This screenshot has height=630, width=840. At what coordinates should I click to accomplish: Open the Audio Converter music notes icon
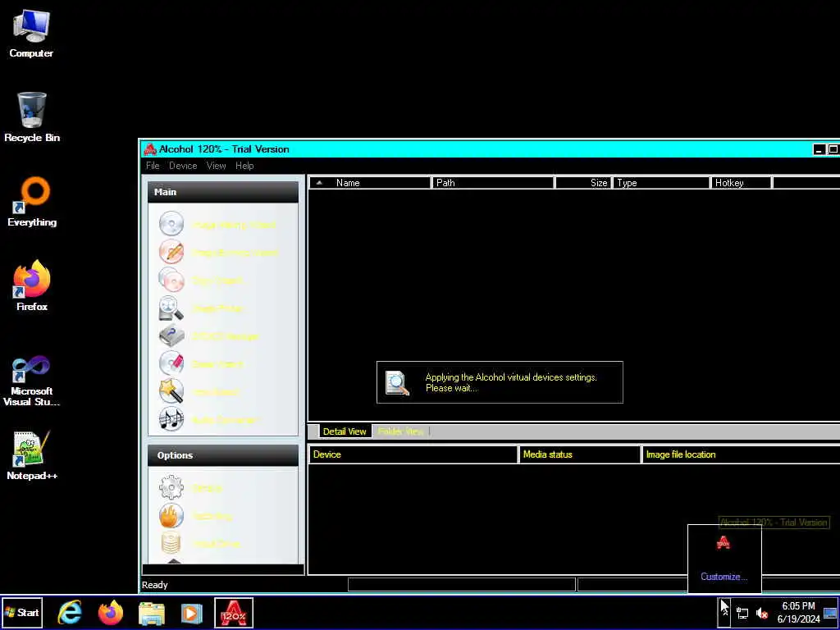[171, 419]
